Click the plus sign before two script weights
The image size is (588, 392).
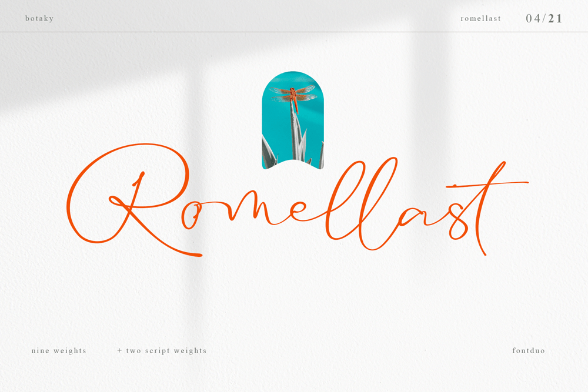pos(119,350)
